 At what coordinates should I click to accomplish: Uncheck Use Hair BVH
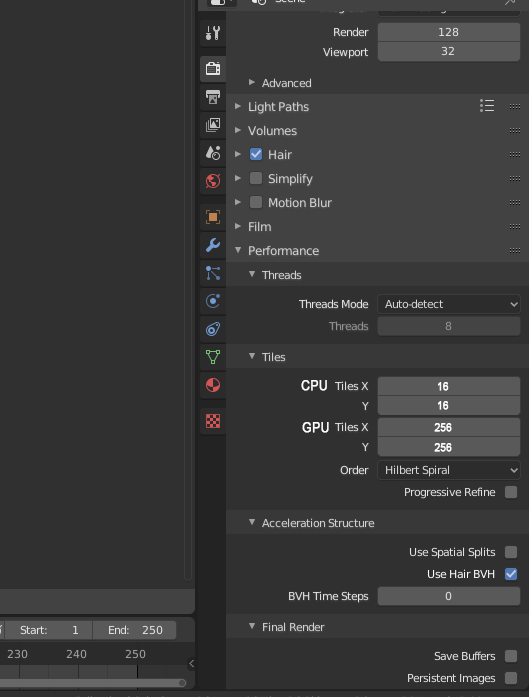[511, 574]
